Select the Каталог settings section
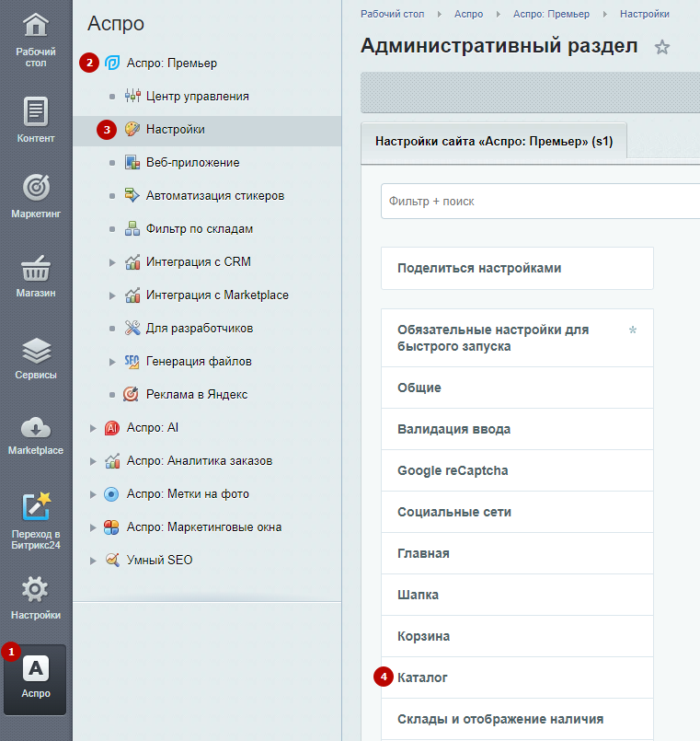Screen dimensions: 700x741 pyautogui.click(x=517, y=677)
